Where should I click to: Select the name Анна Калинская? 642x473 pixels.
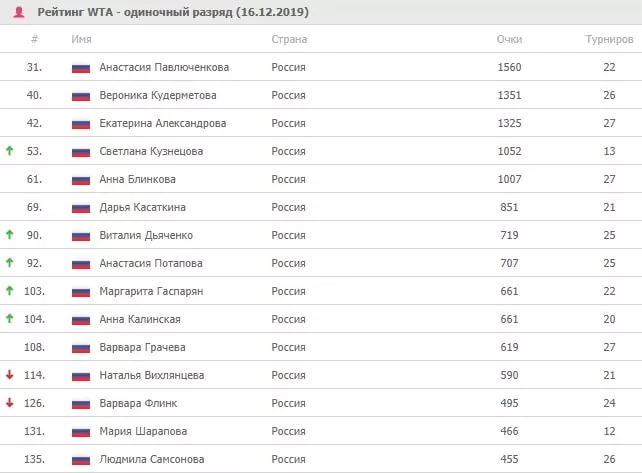point(140,319)
